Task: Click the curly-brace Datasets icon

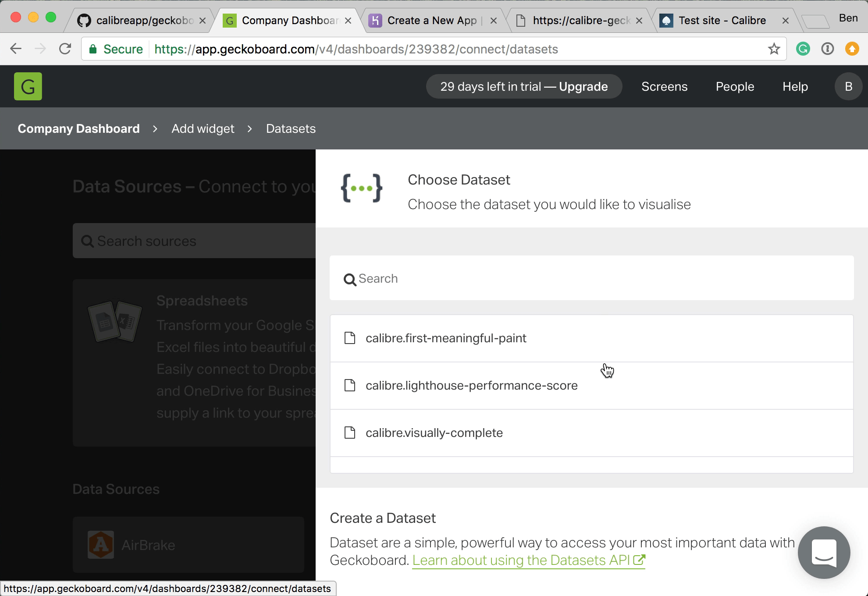Action: coord(362,188)
